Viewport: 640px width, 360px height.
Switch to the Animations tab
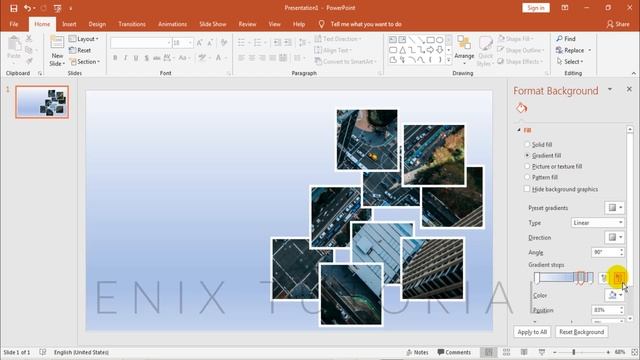point(172,24)
